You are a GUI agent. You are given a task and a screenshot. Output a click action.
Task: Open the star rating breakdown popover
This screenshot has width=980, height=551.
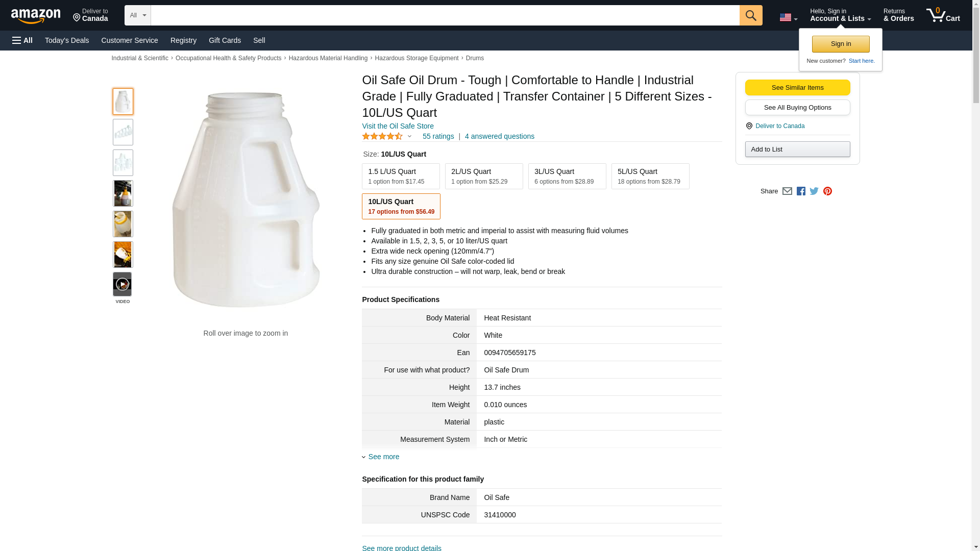point(387,136)
